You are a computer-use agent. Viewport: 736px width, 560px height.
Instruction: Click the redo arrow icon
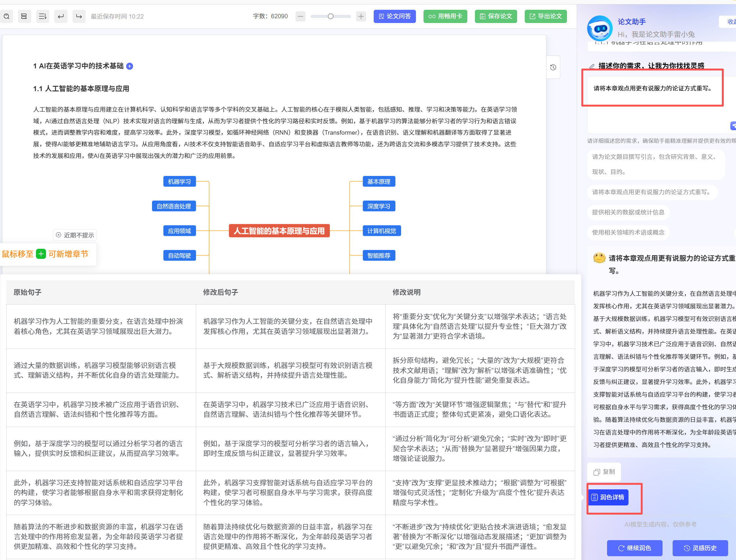pyautogui.click(x=79, y=16)
